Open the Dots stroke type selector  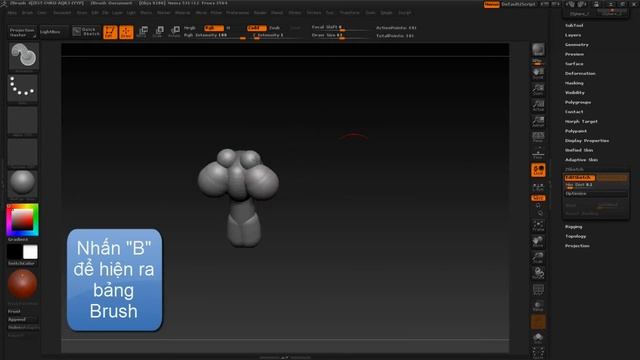point(22,87)
